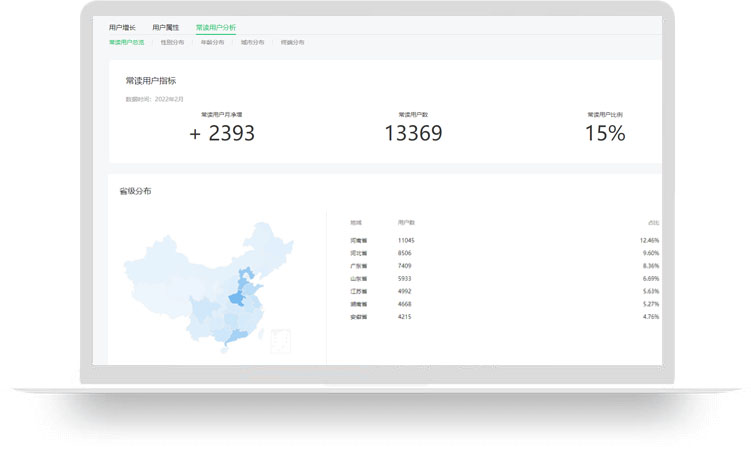
Task: Click the 占比 column header
Action: (x=652, y=222)
